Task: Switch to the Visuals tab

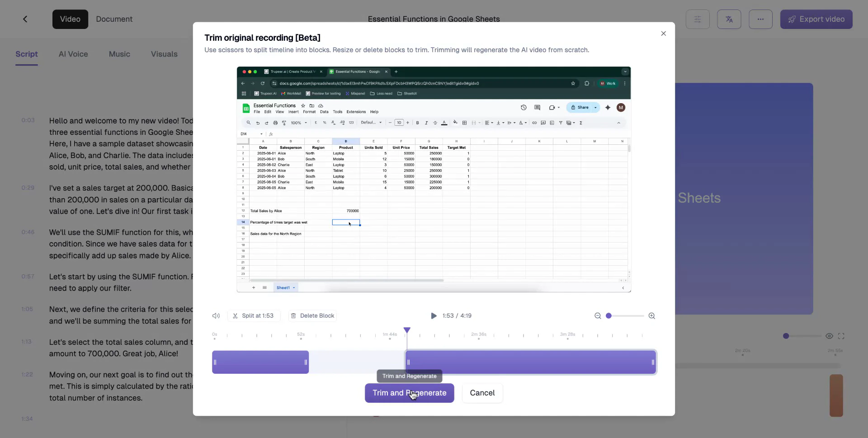Action: 164,54
